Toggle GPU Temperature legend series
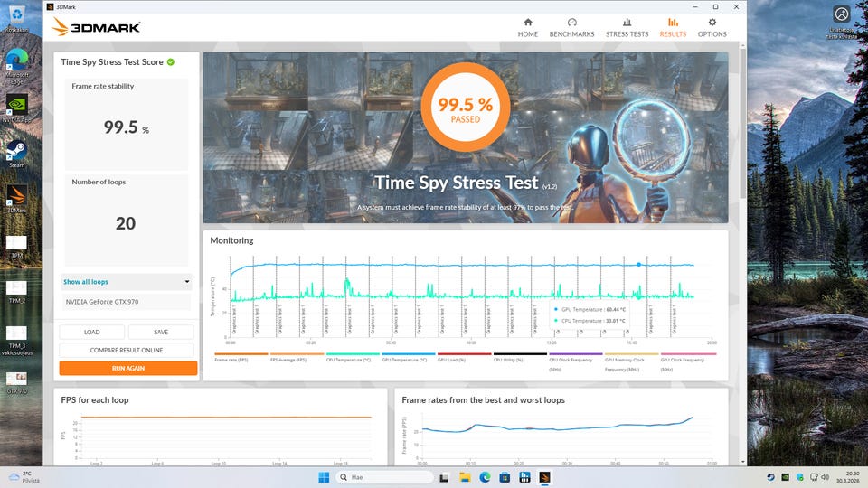Viewport: 868px width, 488px height. tap(409, 358)
